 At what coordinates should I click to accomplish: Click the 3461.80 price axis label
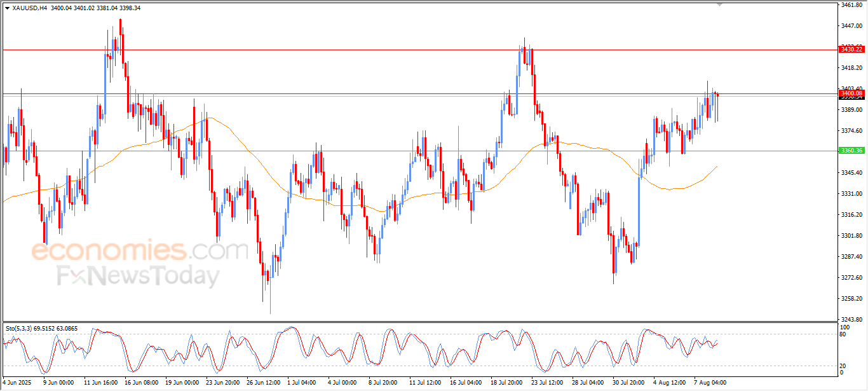coord(851,5)
